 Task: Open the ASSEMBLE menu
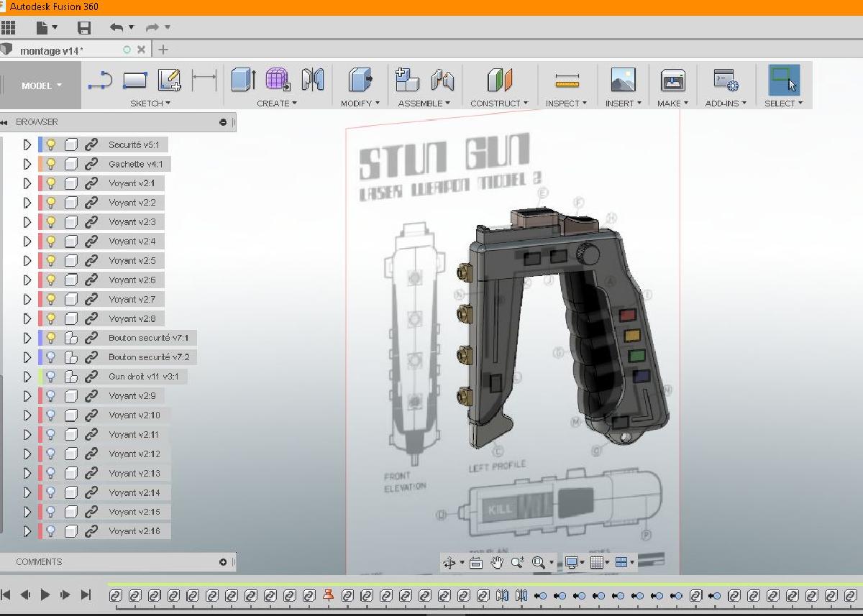[426, 104]
